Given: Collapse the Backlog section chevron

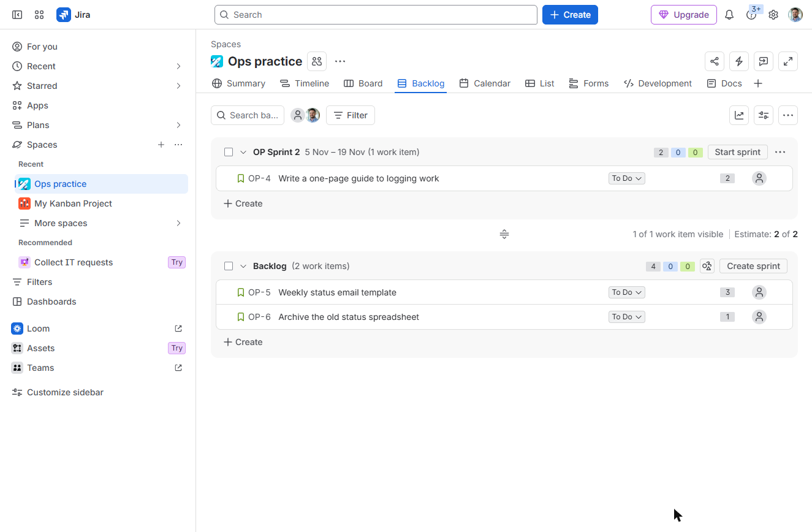Looking at the screenshot, I should tap(243, 266).
